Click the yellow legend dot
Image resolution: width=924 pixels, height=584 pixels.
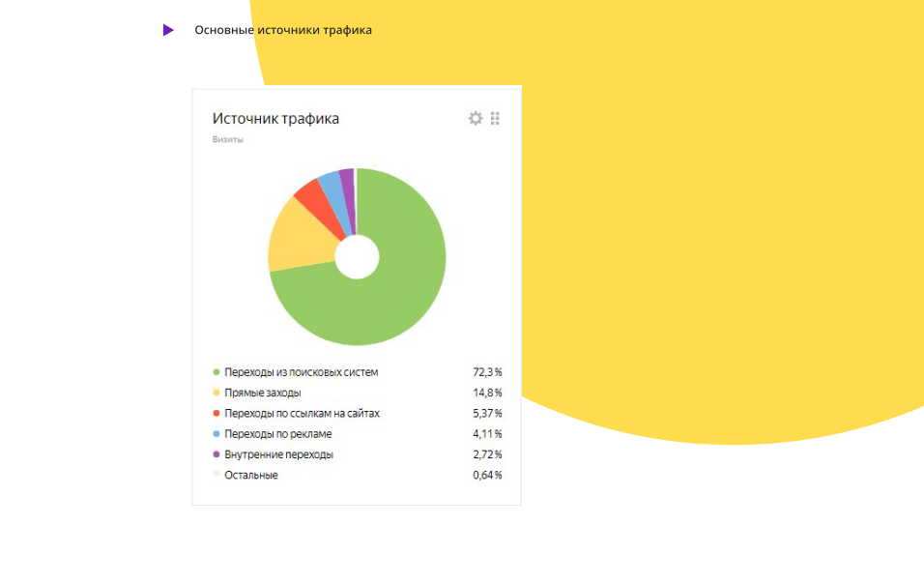pos(217,393)
